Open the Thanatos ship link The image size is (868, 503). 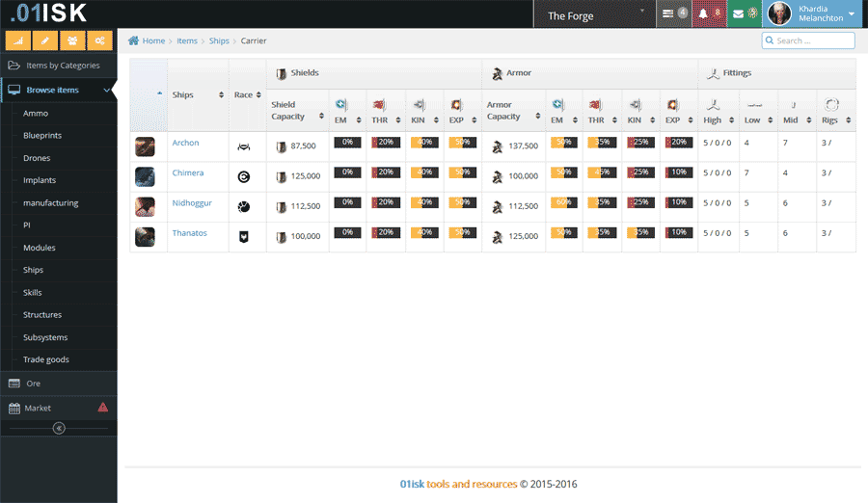point(189,233)
